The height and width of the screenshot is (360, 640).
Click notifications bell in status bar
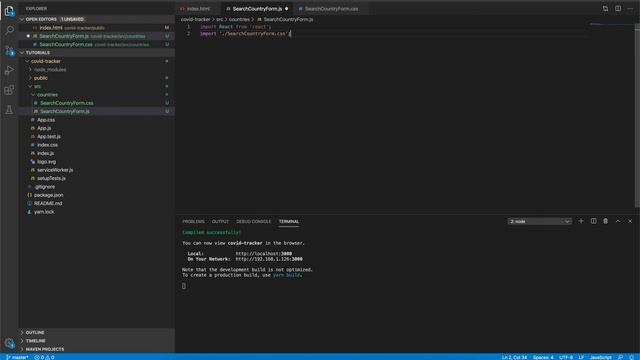[x=631, y=357]
